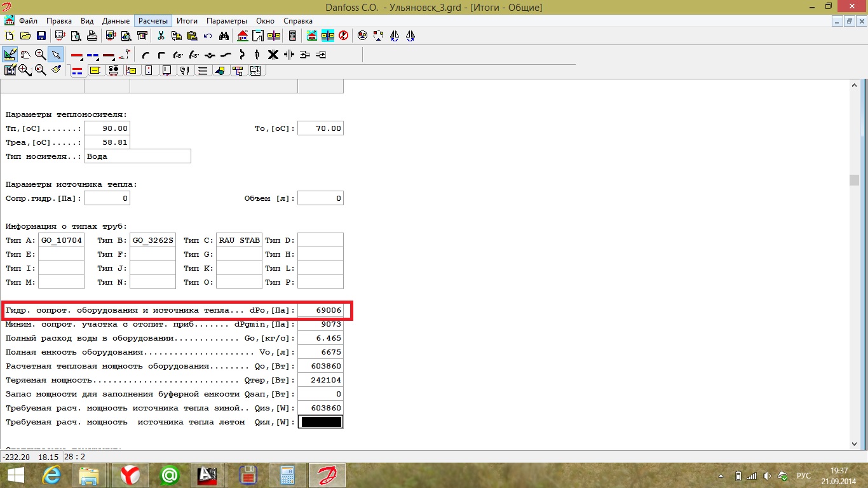Select the hand pan tool
Image resolution: width=868 pixels, height=488 pixels.
(25, 55)
